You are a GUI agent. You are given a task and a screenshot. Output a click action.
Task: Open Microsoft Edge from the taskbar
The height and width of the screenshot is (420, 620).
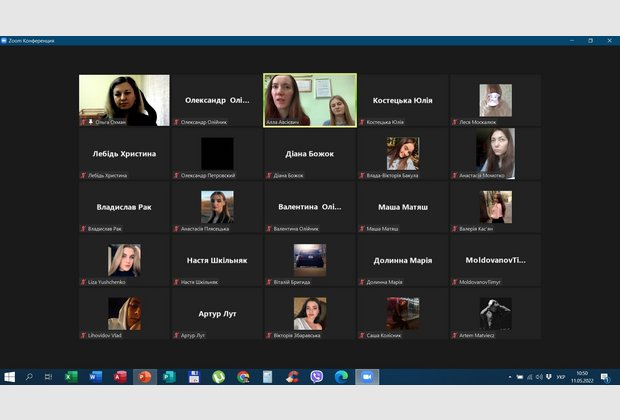click(341, 377)
